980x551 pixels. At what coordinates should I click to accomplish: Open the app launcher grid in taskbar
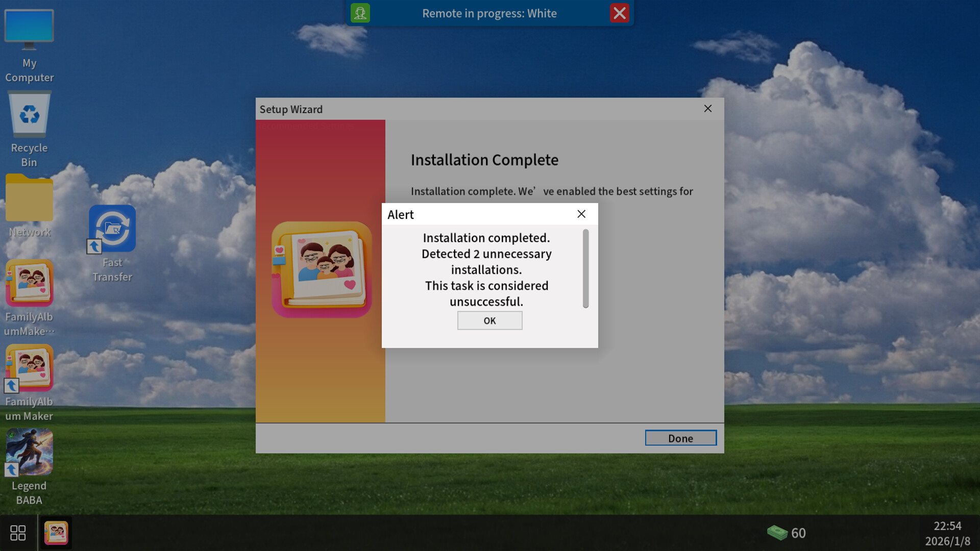point(18,532)
